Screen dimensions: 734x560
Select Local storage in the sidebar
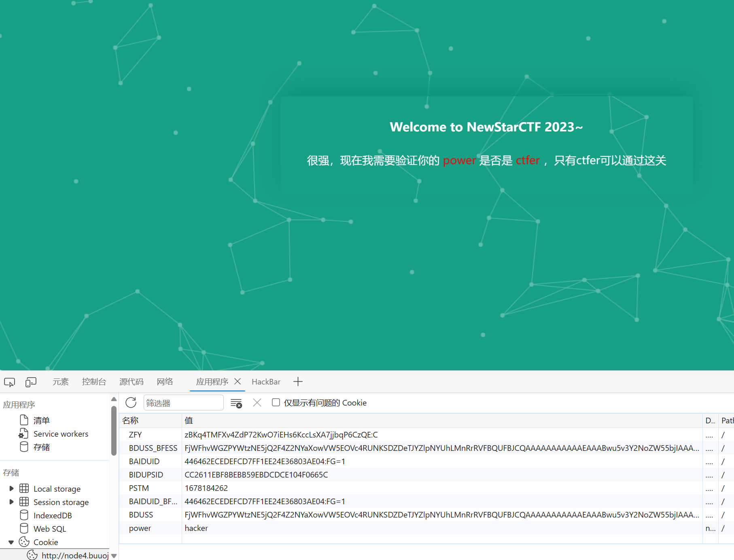57,489
